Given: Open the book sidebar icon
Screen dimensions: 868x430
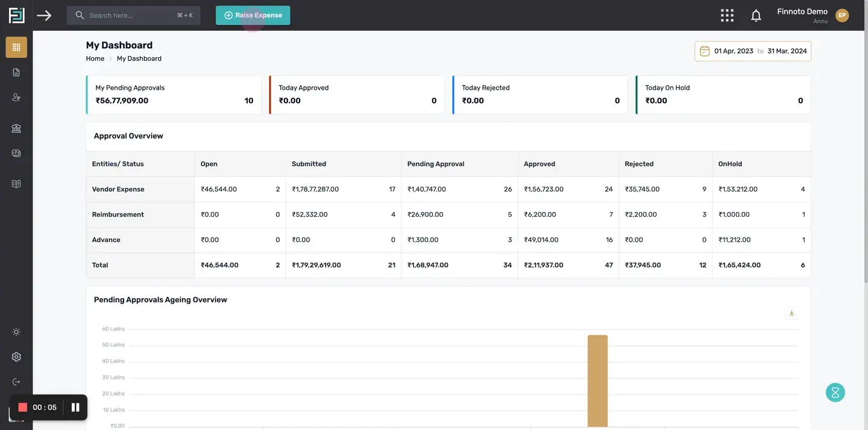Looking at the screenshot, I should (16, 184).
